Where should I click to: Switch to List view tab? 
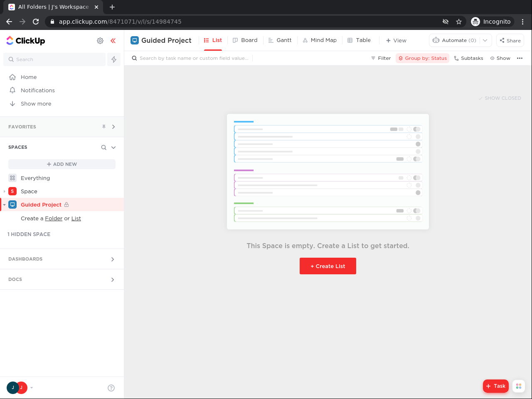point(213,40)
